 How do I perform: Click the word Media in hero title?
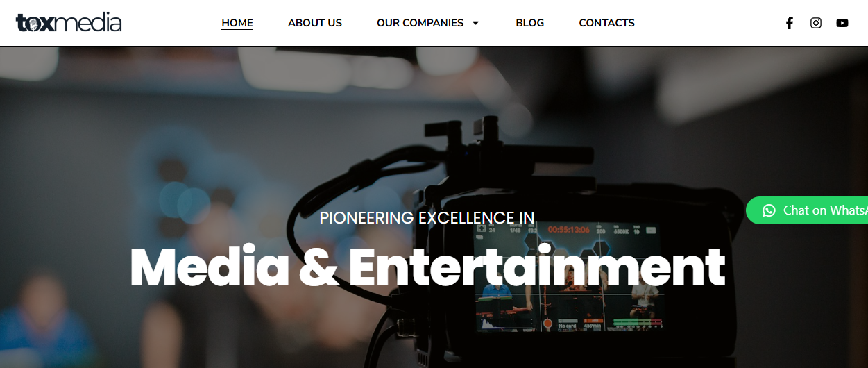(210, 267)
